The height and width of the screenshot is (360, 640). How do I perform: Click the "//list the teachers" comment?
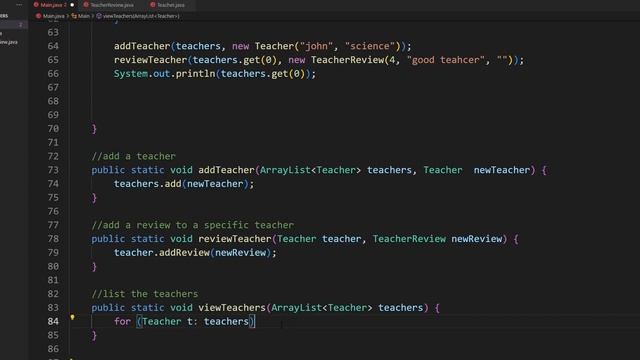145,294
